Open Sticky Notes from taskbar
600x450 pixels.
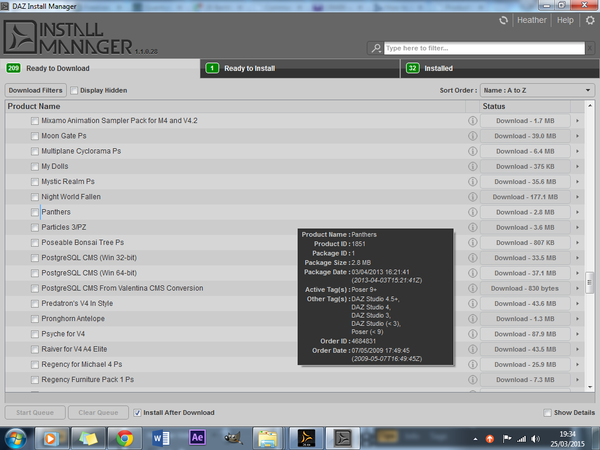(x=88, y=438)
